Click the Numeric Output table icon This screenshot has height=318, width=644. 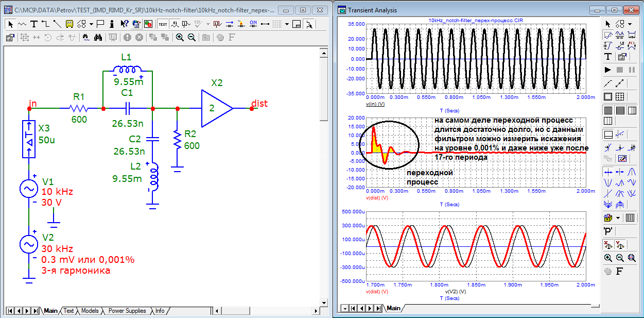[x=630, y=217]
